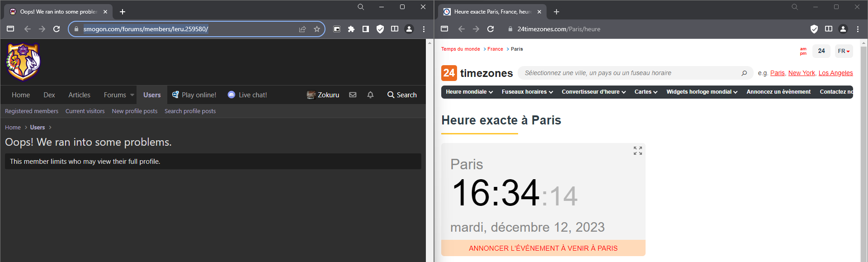Click the magnifier icon in timezone search box
The height and width of the screenshot is (262, 868).
point(744,73)
